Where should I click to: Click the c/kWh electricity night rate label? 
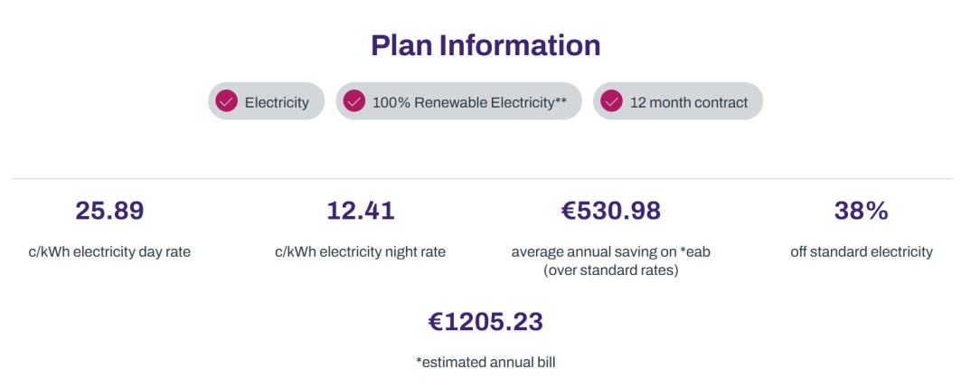(361, 252)
